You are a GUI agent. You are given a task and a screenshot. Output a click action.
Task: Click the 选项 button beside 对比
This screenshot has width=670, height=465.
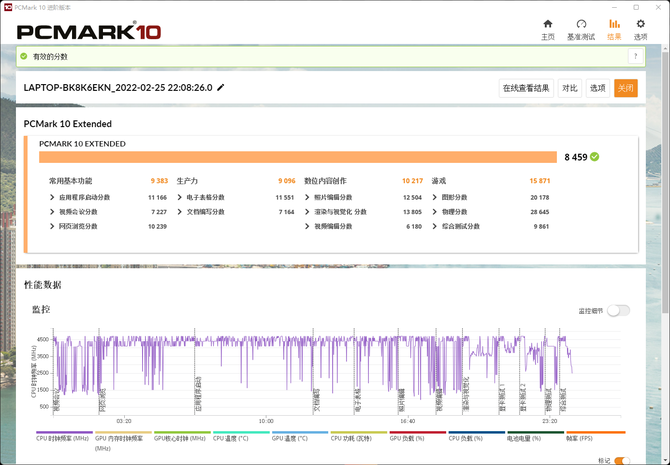tap(597, 88)
